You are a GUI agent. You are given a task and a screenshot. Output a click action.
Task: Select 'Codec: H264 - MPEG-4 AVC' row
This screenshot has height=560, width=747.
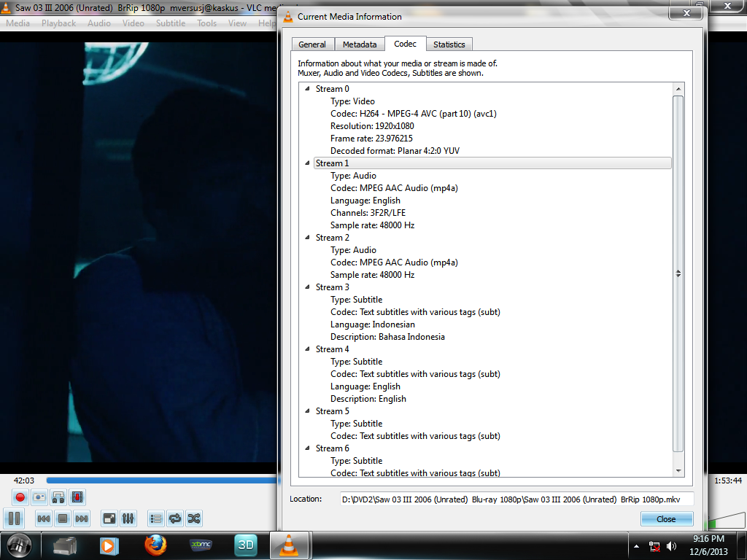(x=414, y=114)
